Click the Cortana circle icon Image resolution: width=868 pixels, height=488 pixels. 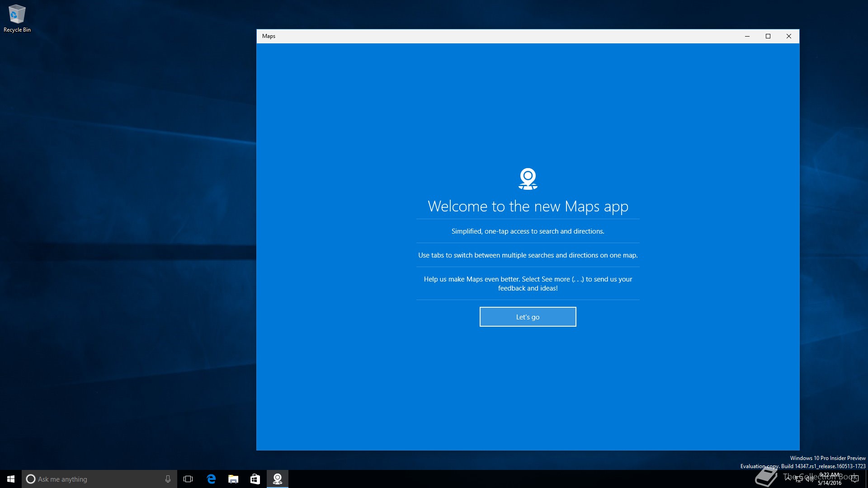point(31,479)
